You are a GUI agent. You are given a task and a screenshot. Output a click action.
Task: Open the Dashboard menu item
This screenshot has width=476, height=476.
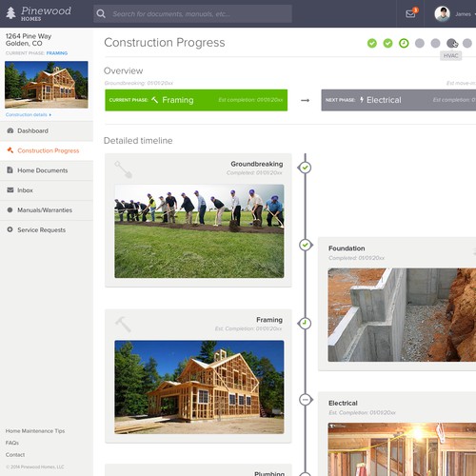[47, 130]
